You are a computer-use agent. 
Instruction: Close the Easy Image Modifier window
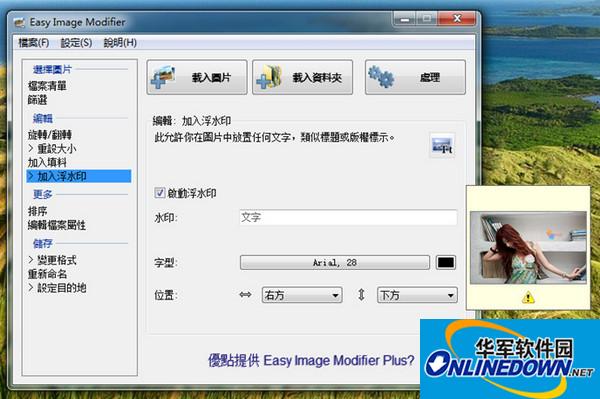pyautogui.click(x=457, y=19)
